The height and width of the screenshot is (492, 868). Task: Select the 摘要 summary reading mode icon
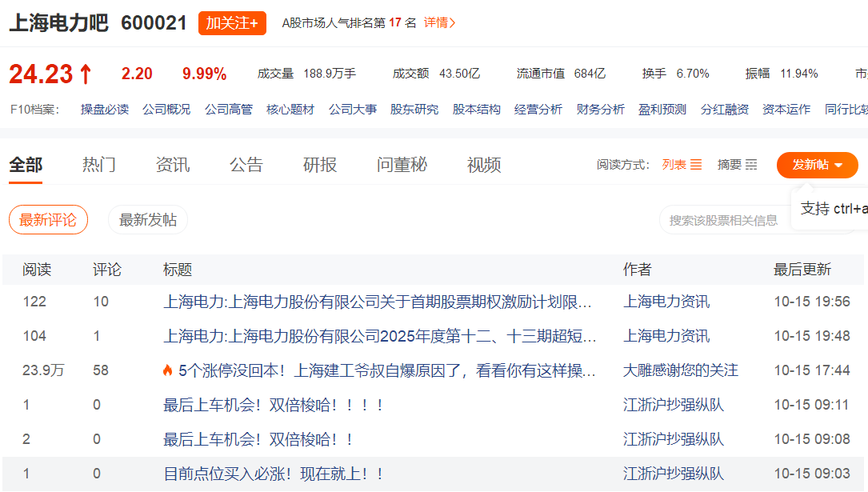(751, 165)
